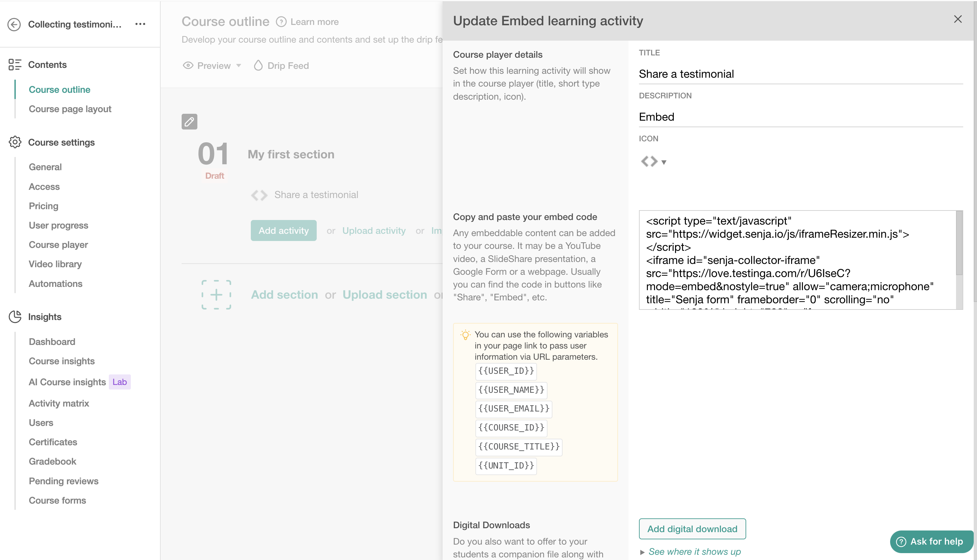Open the three-dot course options menu

point(140,24)
